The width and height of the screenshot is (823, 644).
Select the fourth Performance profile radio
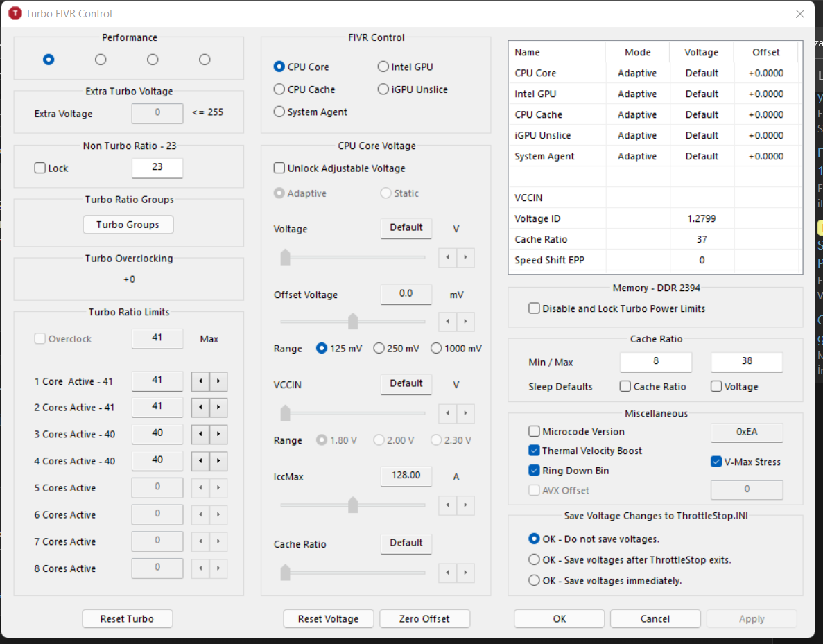(205, 60)
